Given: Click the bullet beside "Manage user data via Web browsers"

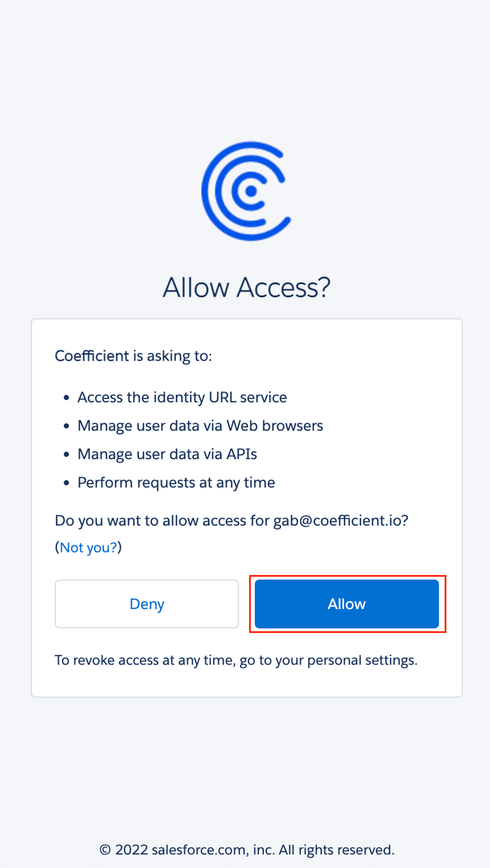Looking at the screenshot, I should (66, 426).
